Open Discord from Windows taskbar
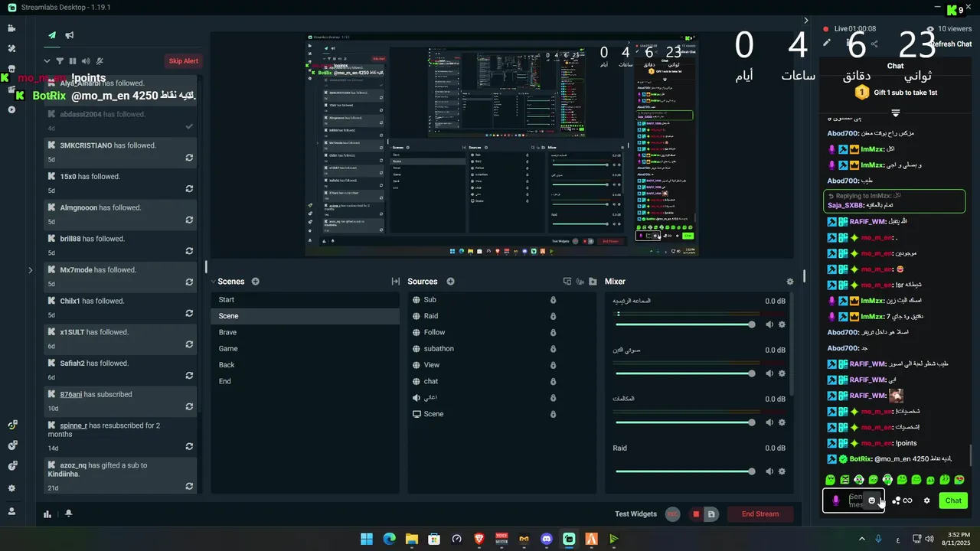This screenshot has height=551, width=980. pyautogui.click(x=546, y=539)
